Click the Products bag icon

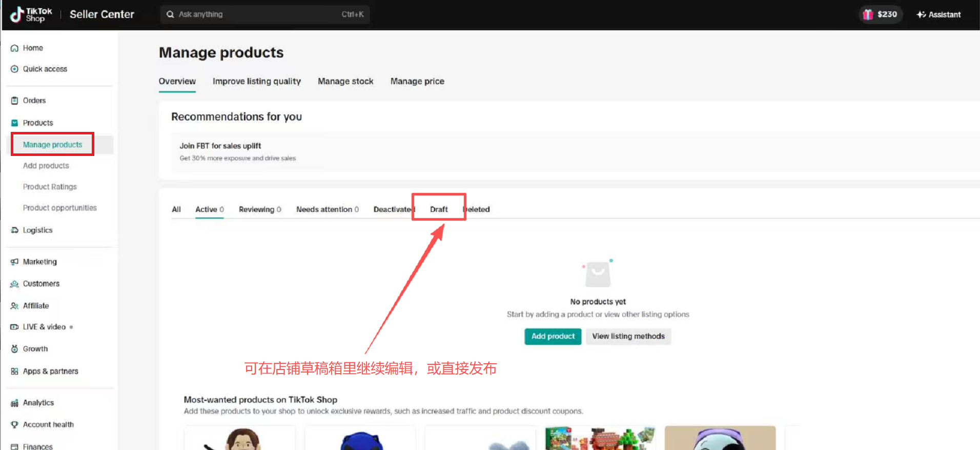click(x=14, y=123)
